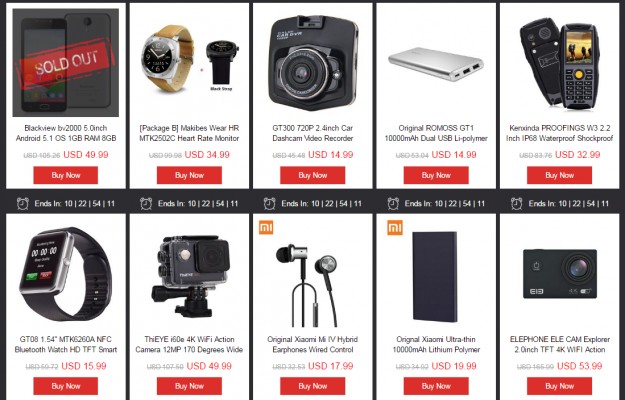Click the GT300 car dashcam product image

(x=313, y=63)
